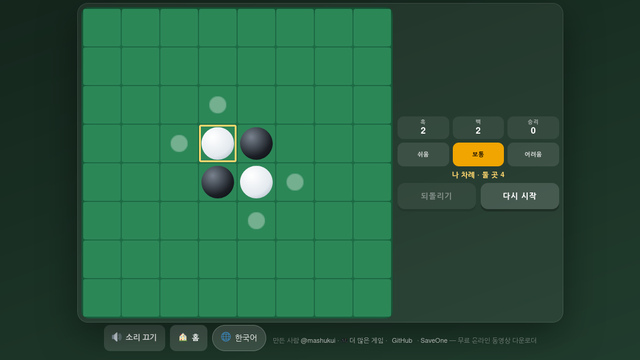Go to home via the 홈 house icon

(189, 338)
